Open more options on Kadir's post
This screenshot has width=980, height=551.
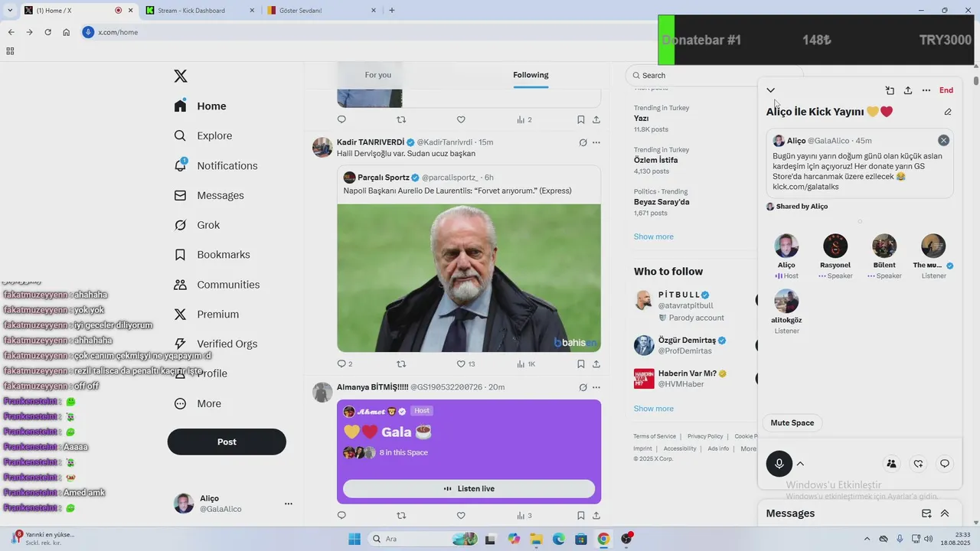coord(596,142)
